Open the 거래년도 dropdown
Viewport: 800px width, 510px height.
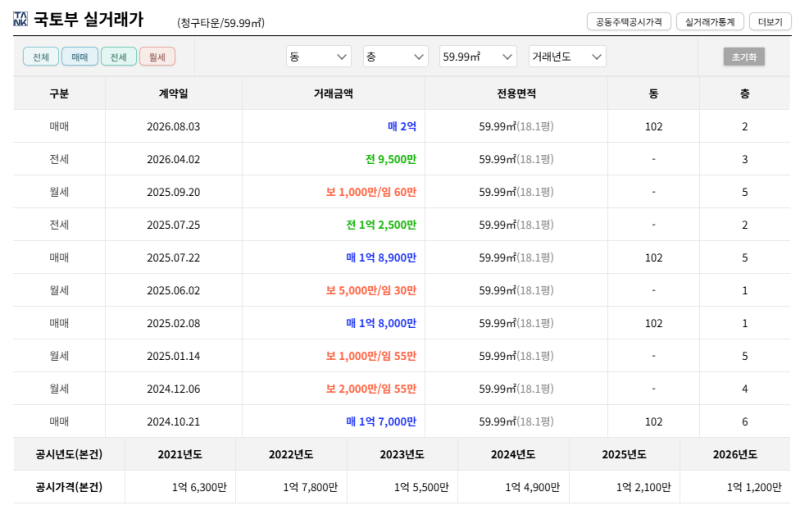567,57
